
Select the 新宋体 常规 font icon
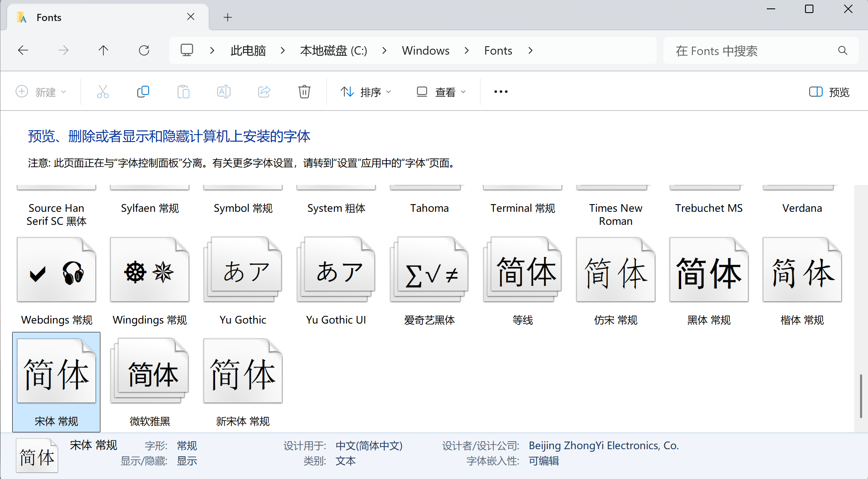point(243,371)
